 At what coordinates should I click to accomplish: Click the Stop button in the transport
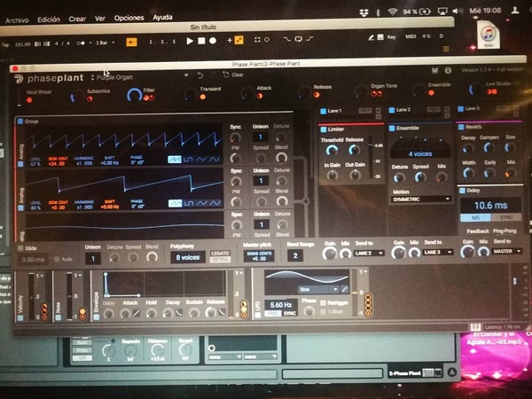(x=201, y=41)
